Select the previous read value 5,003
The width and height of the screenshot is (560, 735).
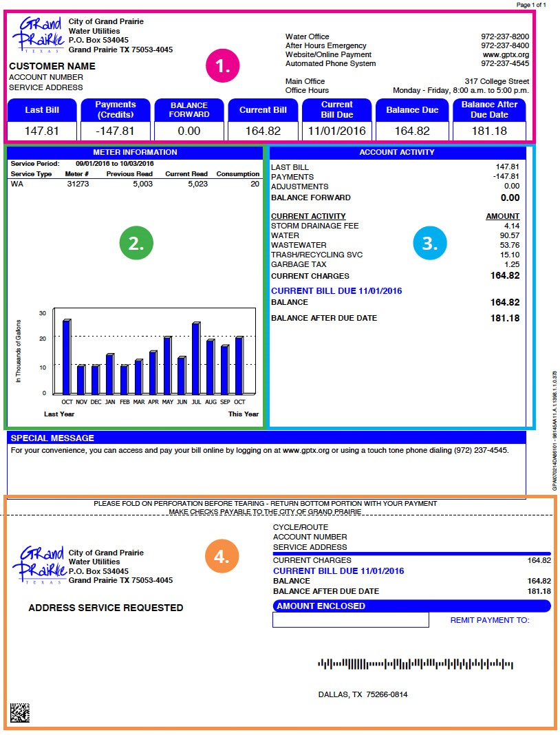[x=142, y=184]
